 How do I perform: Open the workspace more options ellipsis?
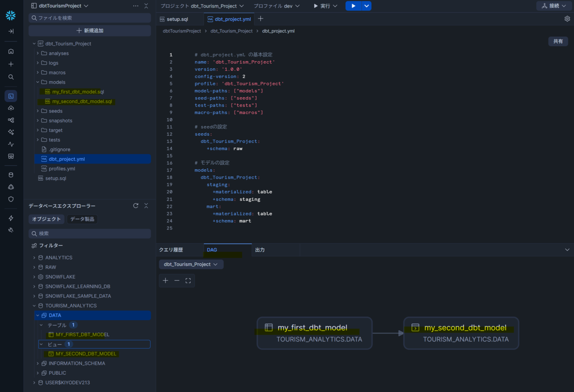coord(136,6)
